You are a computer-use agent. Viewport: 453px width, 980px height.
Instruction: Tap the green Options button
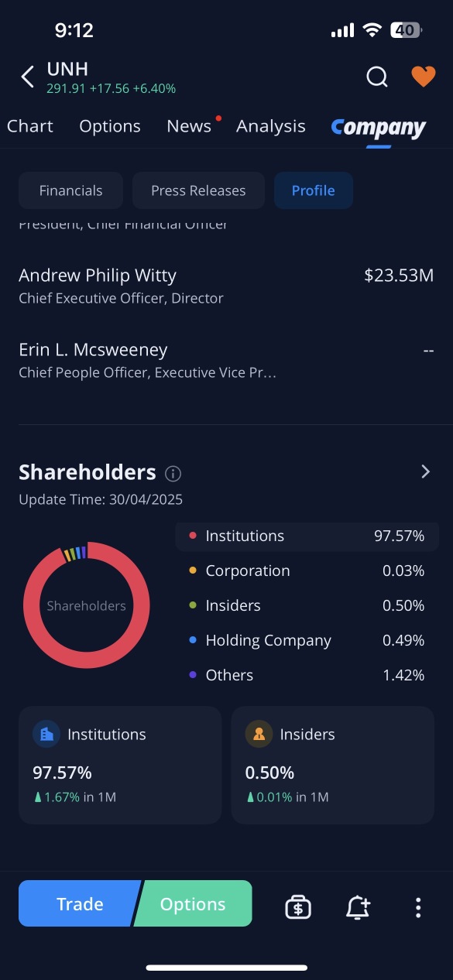click(194, 903)
